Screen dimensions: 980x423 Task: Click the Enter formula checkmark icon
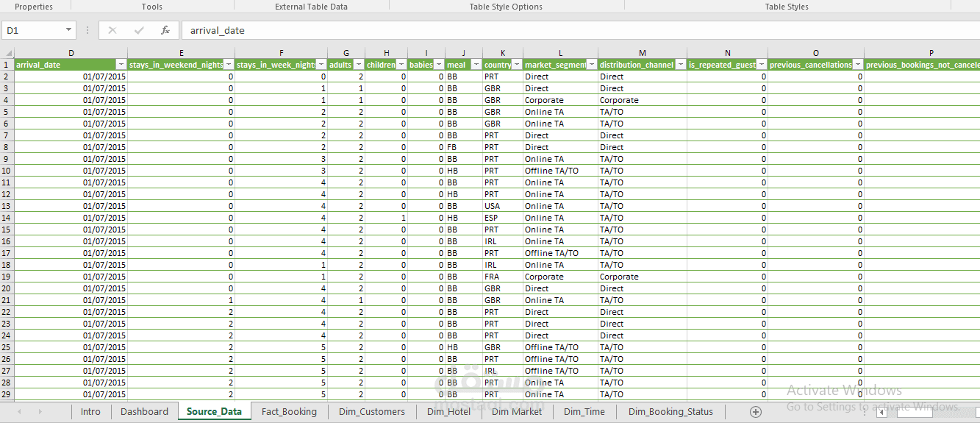point(139,30)
